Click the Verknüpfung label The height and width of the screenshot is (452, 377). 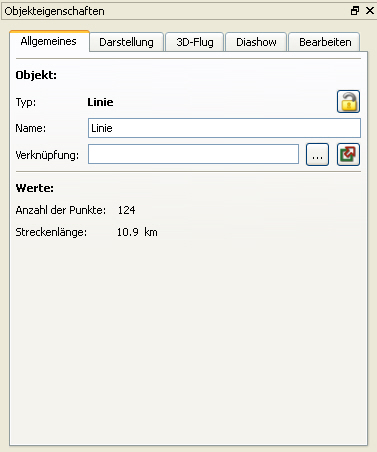coord(47,155)
